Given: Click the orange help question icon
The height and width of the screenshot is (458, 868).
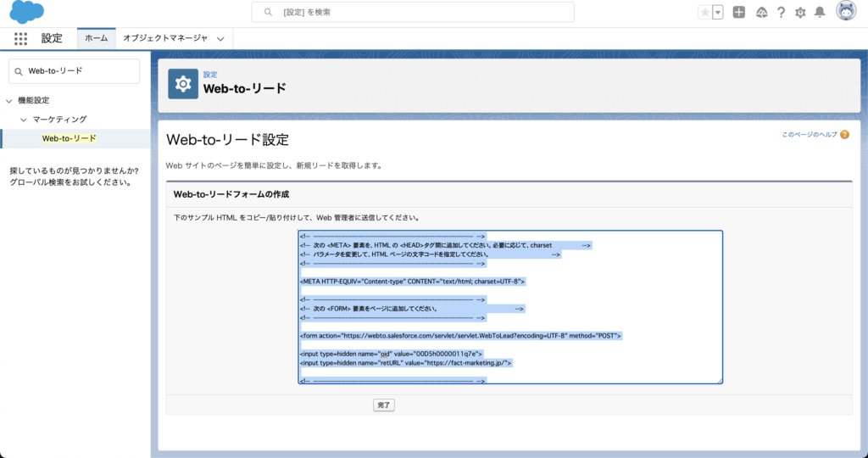Looking at the screenshot, I should pos(845,135).
